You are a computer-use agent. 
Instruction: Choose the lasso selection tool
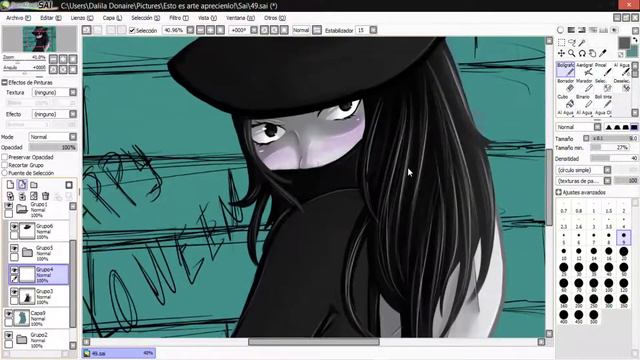tap(572, 42)
